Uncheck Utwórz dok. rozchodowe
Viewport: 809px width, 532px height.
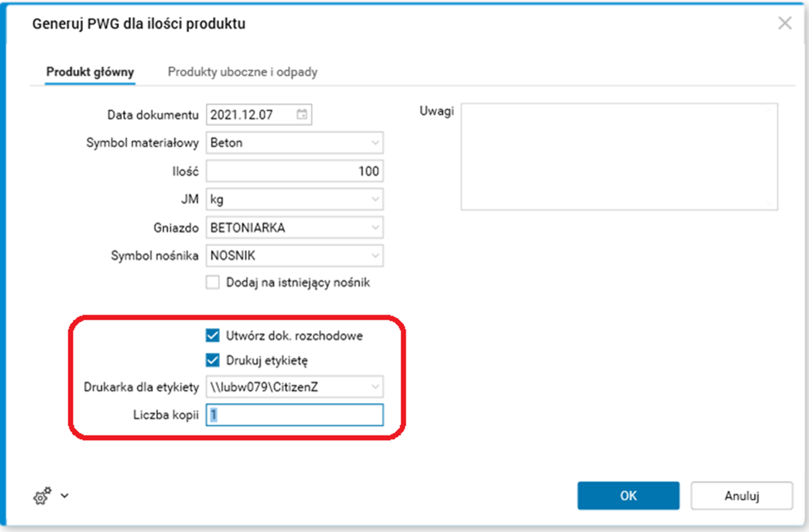point(213,336)
